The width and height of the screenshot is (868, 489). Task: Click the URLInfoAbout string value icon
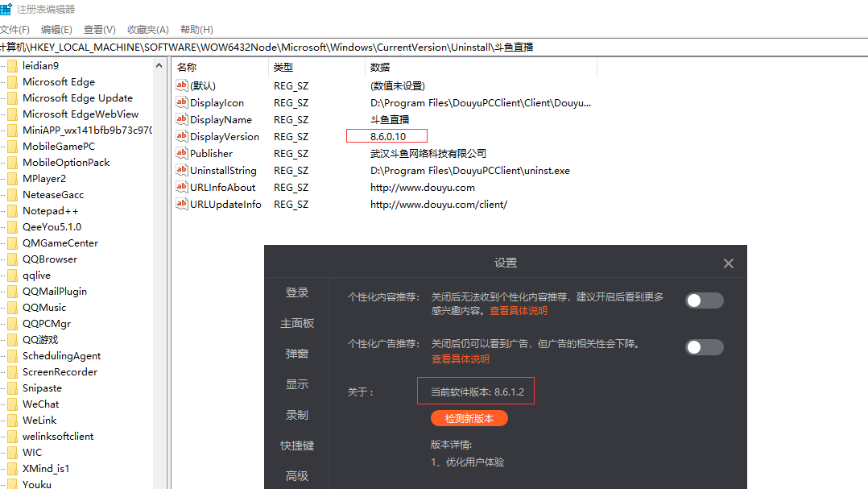(x=182, y=187)
